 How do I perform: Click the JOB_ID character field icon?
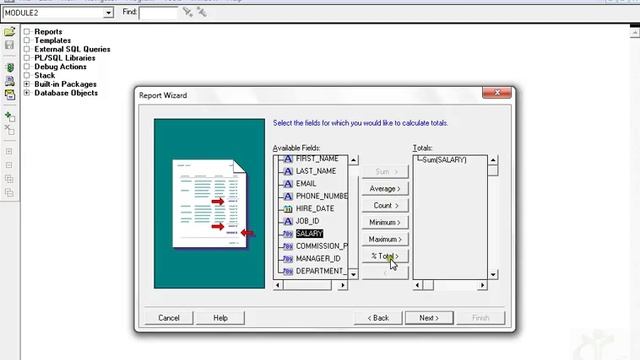click(288, 221)
